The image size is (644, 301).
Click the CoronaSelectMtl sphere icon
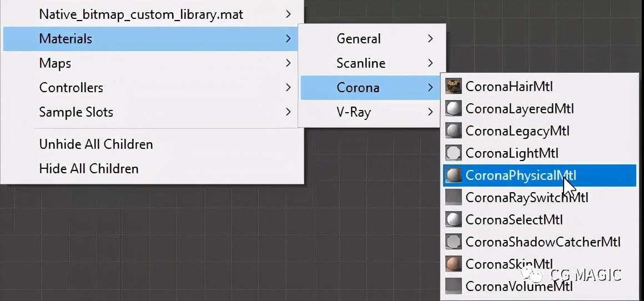point(454,220)
